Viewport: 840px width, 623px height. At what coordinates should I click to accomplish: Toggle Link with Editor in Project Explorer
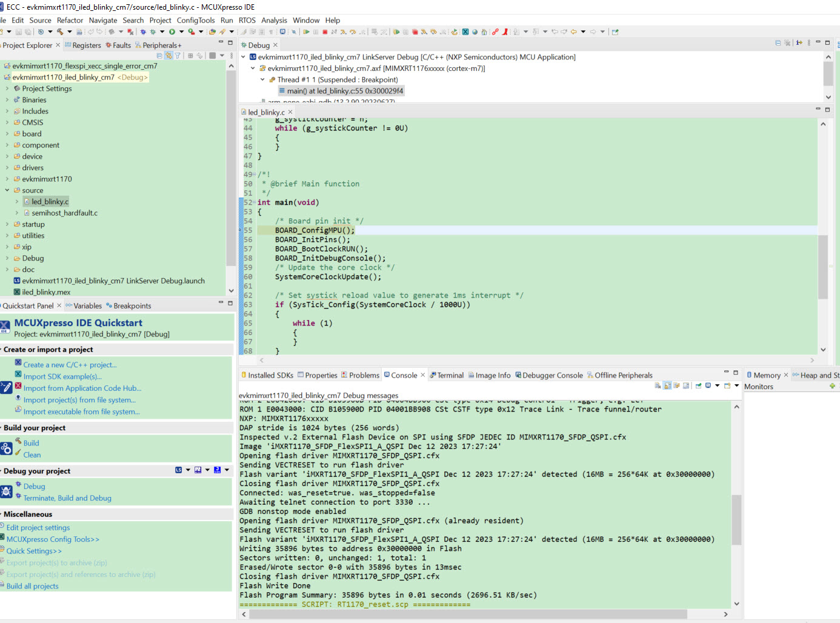click(x=168, y=54)
